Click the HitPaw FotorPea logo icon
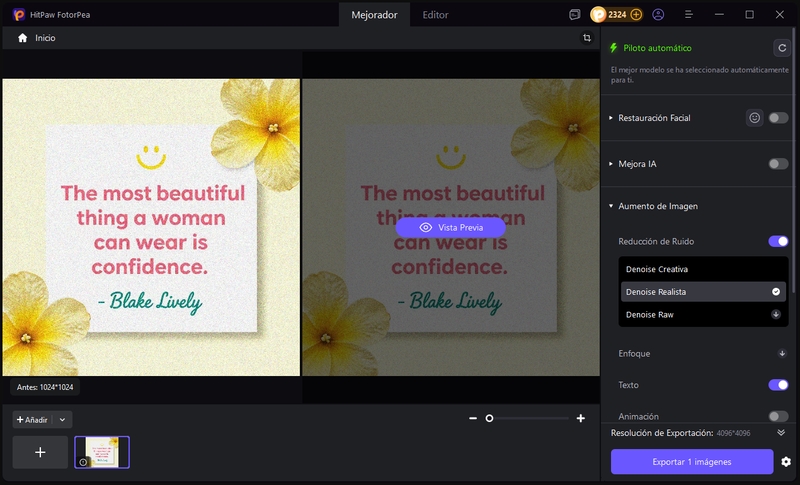The width and height of the screenshot is (800, 485). 19,15
